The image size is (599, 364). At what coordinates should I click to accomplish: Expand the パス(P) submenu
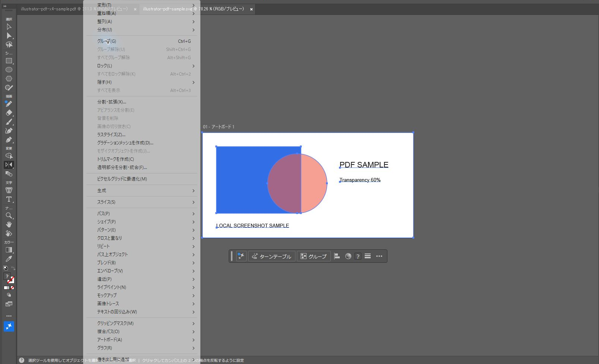pos(142,214)
